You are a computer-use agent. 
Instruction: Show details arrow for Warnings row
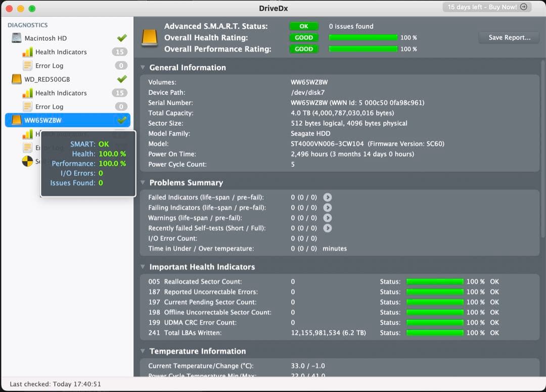point(327,218)
